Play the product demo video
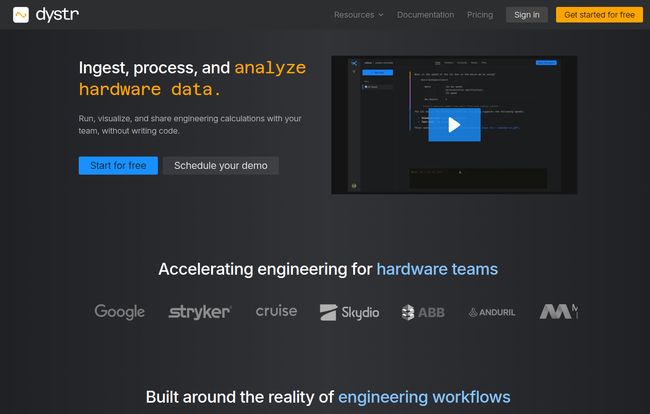Viewport: 650px width, 414px height. (x=454, y=125)
